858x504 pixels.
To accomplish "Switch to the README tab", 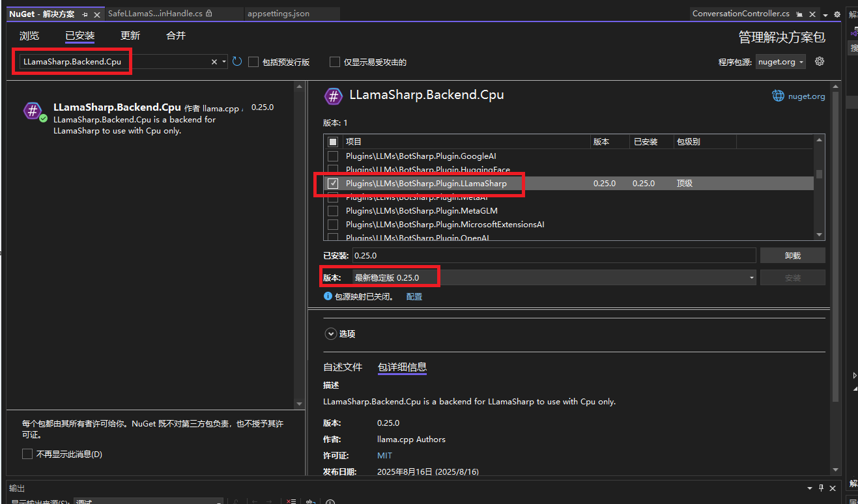I will tap(343, 367).
